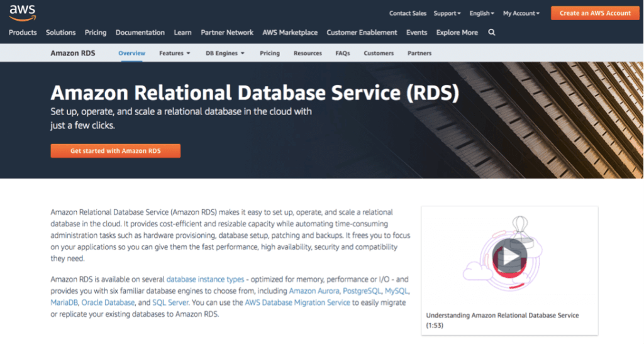Open the PostgreSQL link
This screenshot has width=644, height=344.
pyautogui.click(x=362, y=291)
